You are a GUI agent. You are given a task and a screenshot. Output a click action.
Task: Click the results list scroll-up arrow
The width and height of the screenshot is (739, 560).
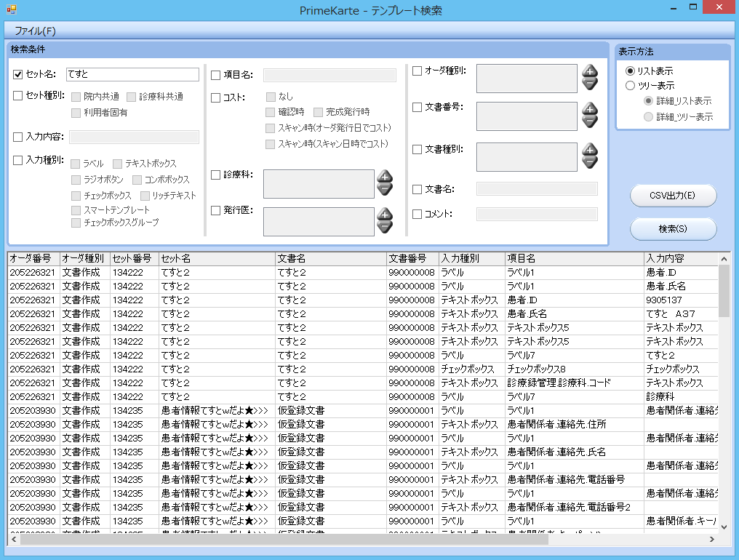click(724, 259)
